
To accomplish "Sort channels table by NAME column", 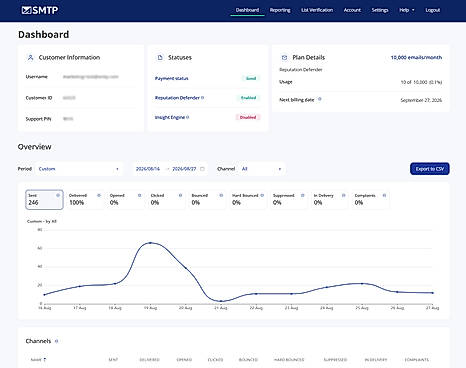I will 38,360.
